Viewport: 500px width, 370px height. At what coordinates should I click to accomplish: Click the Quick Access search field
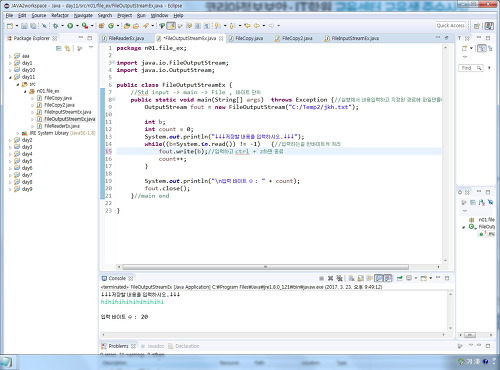451,26
